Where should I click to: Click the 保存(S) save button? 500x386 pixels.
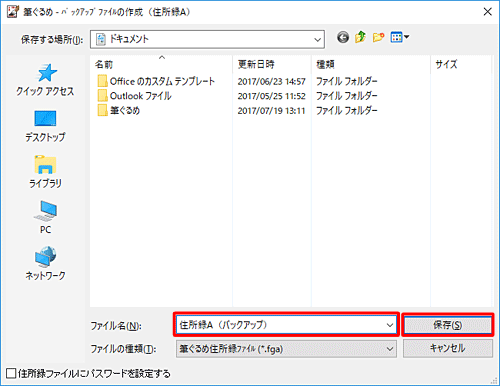pos(448,325)
